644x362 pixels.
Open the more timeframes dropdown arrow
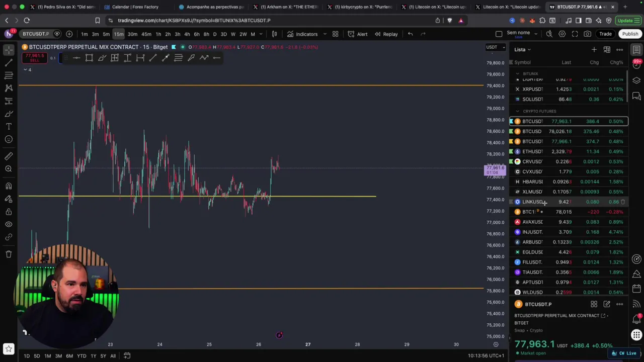(261, 34)
